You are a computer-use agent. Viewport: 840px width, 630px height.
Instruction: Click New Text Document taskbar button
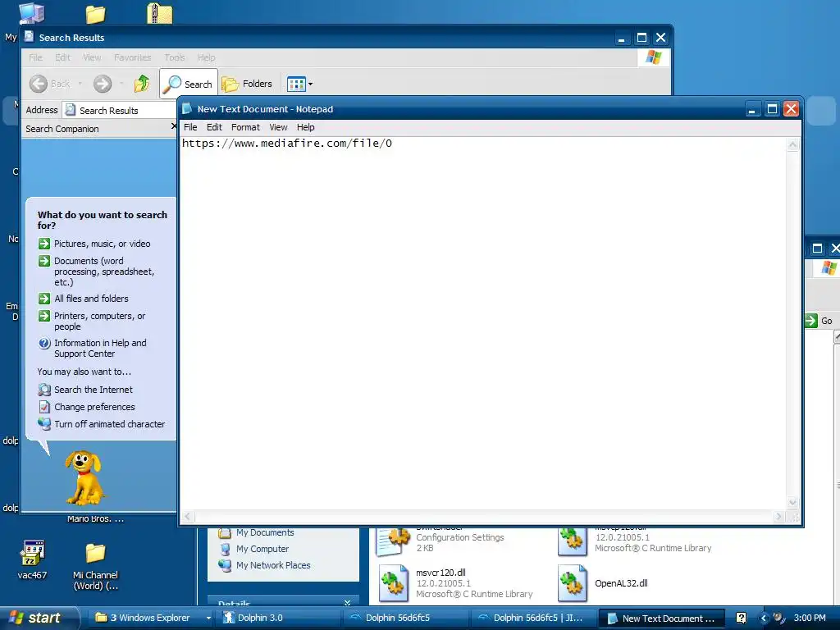coord(661,618)
